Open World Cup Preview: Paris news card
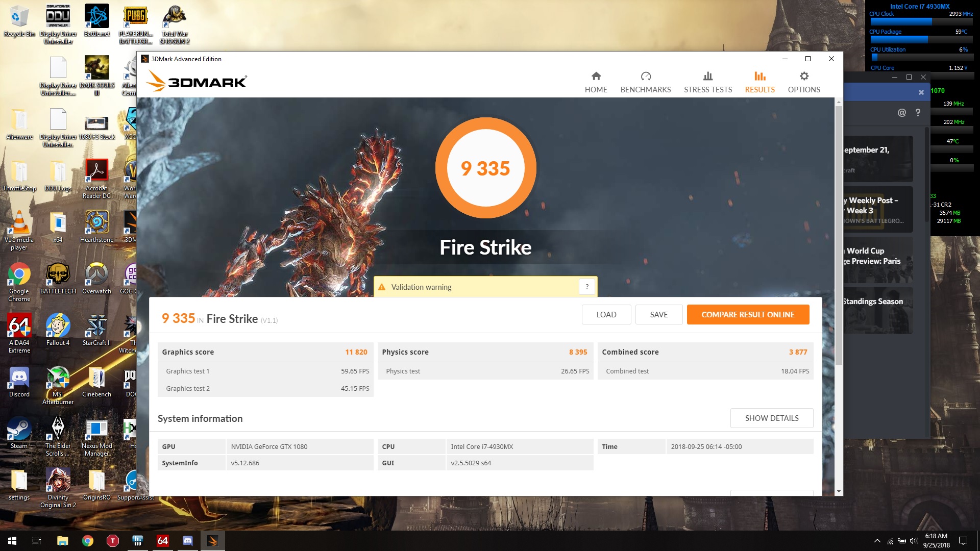 [877, 260]
